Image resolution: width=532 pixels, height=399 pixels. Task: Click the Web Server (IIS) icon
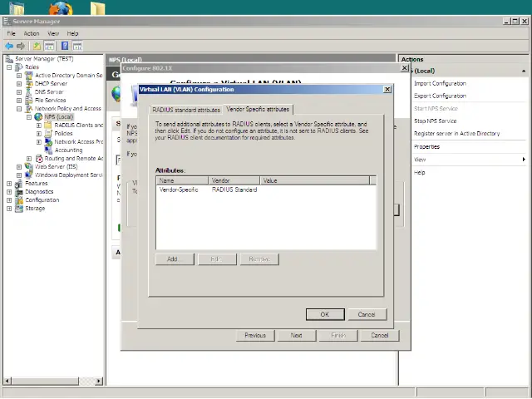(x=29, y=166)
